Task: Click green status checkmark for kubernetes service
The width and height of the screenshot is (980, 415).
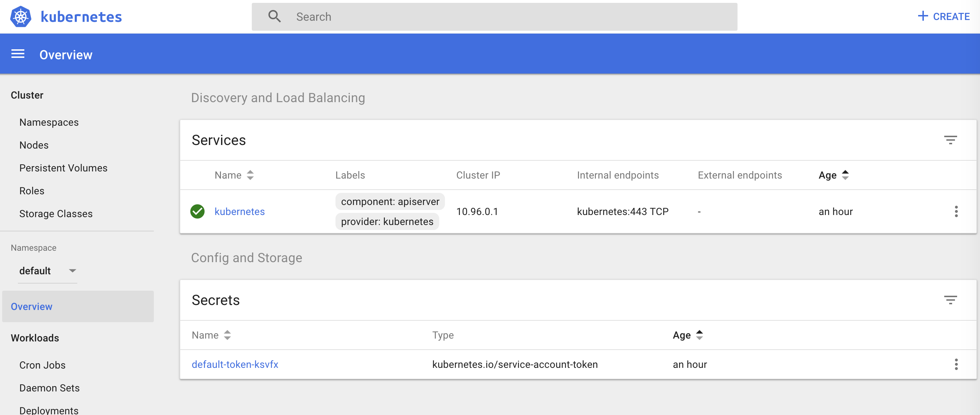Action: tap(197, 211)
